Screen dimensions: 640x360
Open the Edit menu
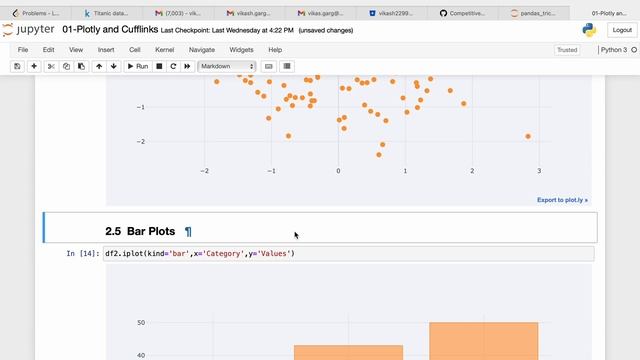click(48, 50)
